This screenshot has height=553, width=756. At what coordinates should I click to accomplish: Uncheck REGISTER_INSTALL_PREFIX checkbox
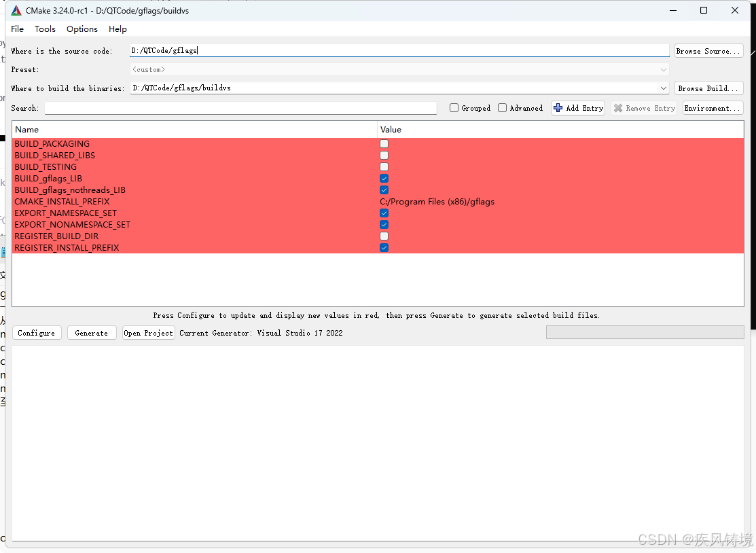click(384, 248)
